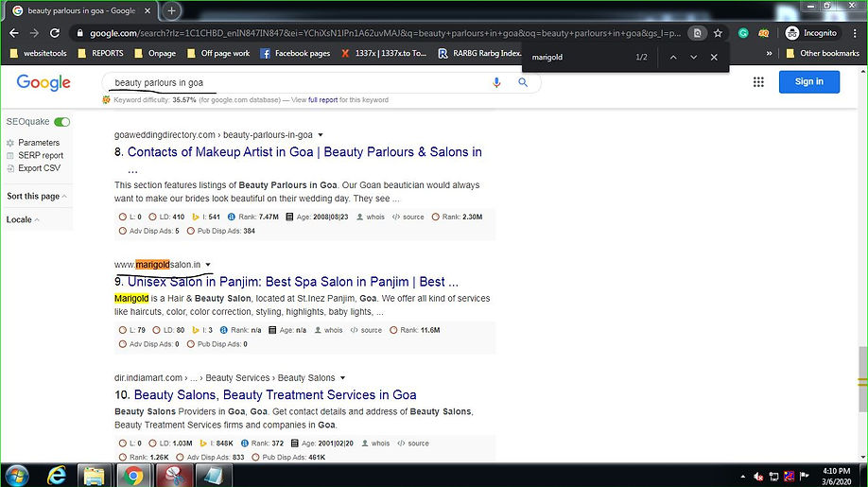The width and height of the screenshot is (868, 487).
Task: Open dropdown beside dir.indiamart.com breadcrumb
Action: [342, 378]
